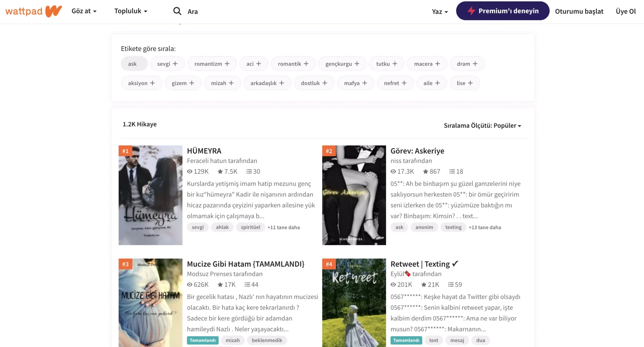
Task: Click the search magnifier icon
Action: point(177,11)
